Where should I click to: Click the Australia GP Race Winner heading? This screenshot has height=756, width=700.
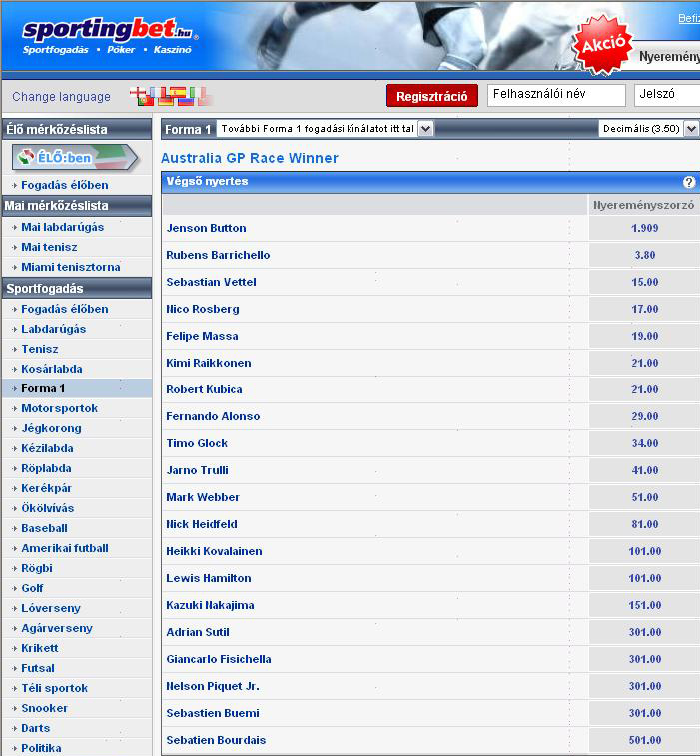pyautogui.click(x=250, y=158)
